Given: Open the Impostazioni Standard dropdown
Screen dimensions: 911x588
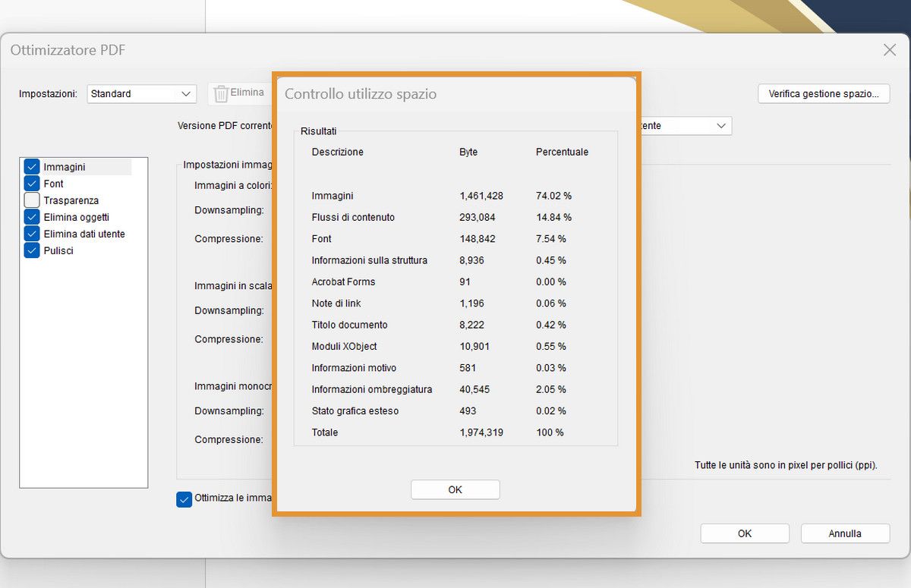Looking at the screenshot, I should 141,94.
